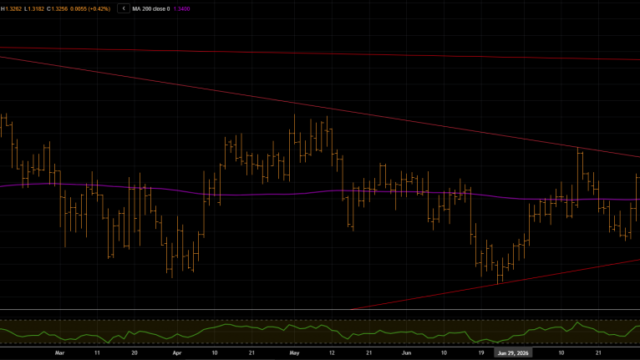Select the MA 200 close 0 indicator label
Viewport: 640px width, 360px height.
151,9
